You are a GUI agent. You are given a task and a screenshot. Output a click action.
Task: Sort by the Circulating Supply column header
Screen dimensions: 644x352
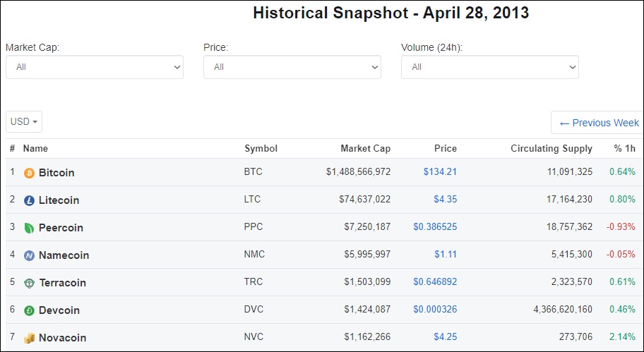(551, 148)
